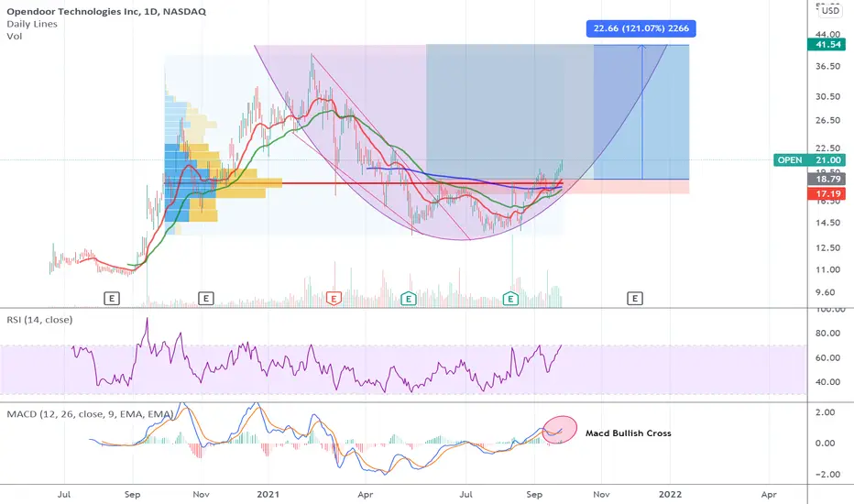Viewport: 854px width, 504px height.
Task: Click the 9.60 price axis value
Action: point(825,292)
